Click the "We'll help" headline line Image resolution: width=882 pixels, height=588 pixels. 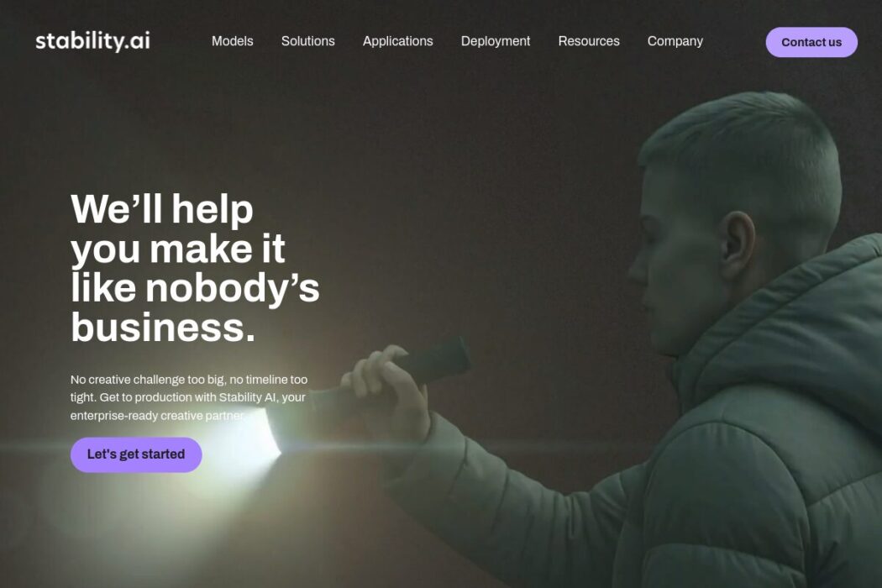click(x=162, y=209)
